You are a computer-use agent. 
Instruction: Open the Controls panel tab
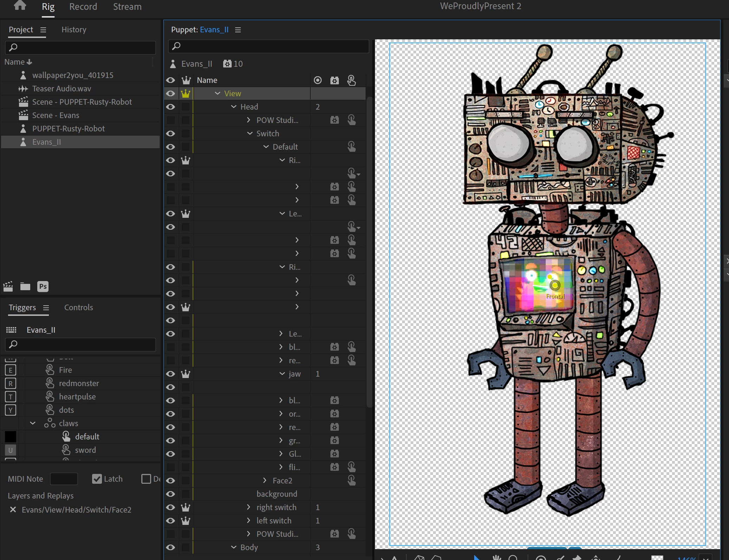(x=78, y=307)
